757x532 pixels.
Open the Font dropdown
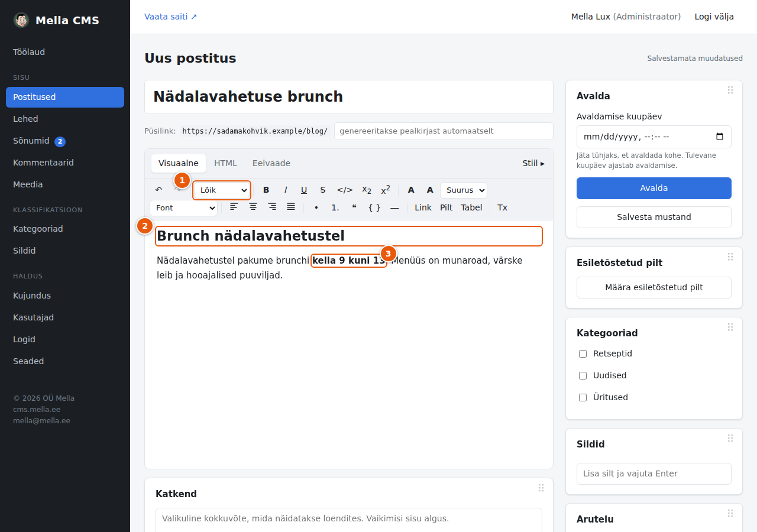(x=183, y=207)
